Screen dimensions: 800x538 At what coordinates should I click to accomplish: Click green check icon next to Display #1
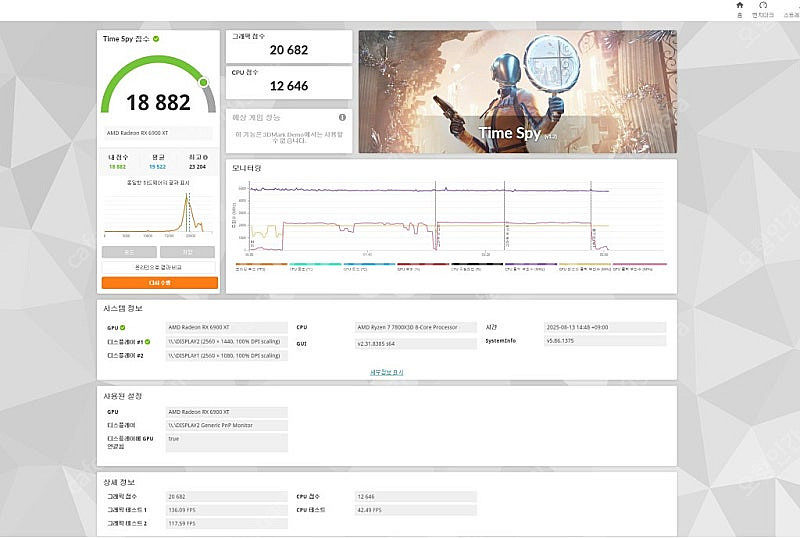(147, 341)
